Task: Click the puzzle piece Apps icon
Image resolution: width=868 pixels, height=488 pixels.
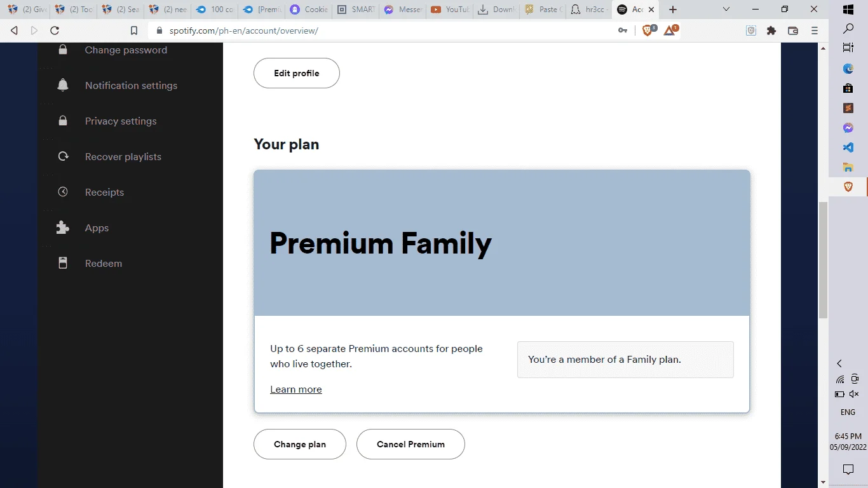Action: point(63,227)
